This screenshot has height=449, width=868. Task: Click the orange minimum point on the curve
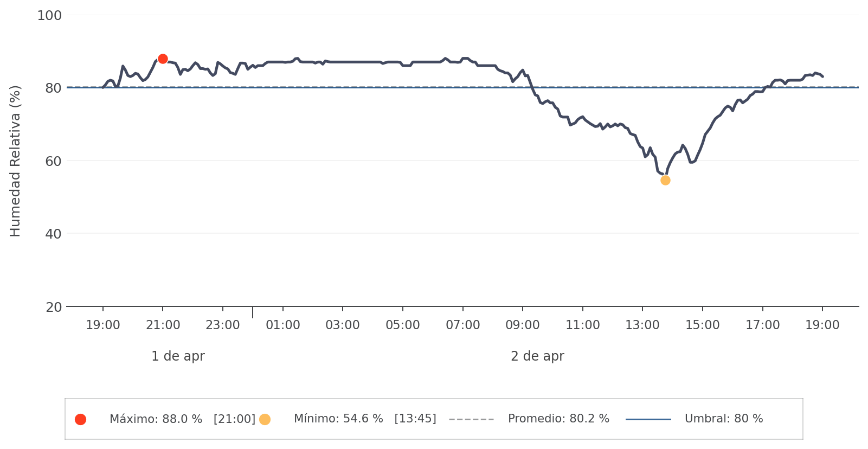665,180
